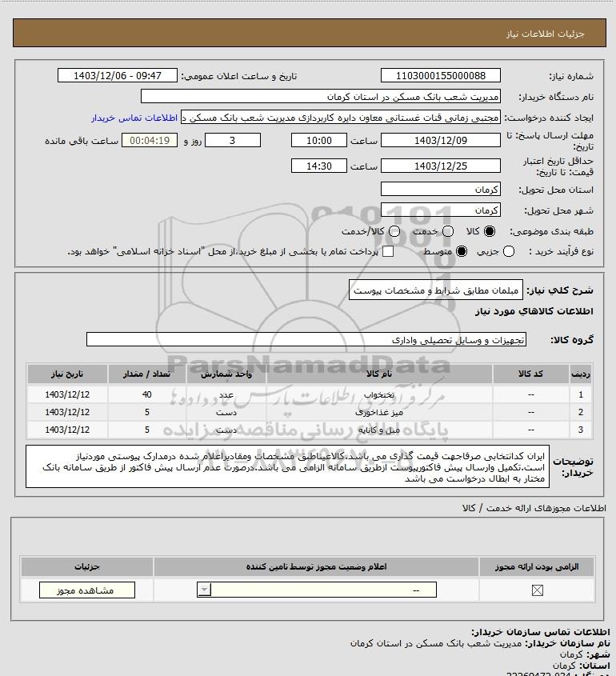Screen dimensions: 616x676
Task: Click the مشاهده مجوز button
Action: (86, 590)
